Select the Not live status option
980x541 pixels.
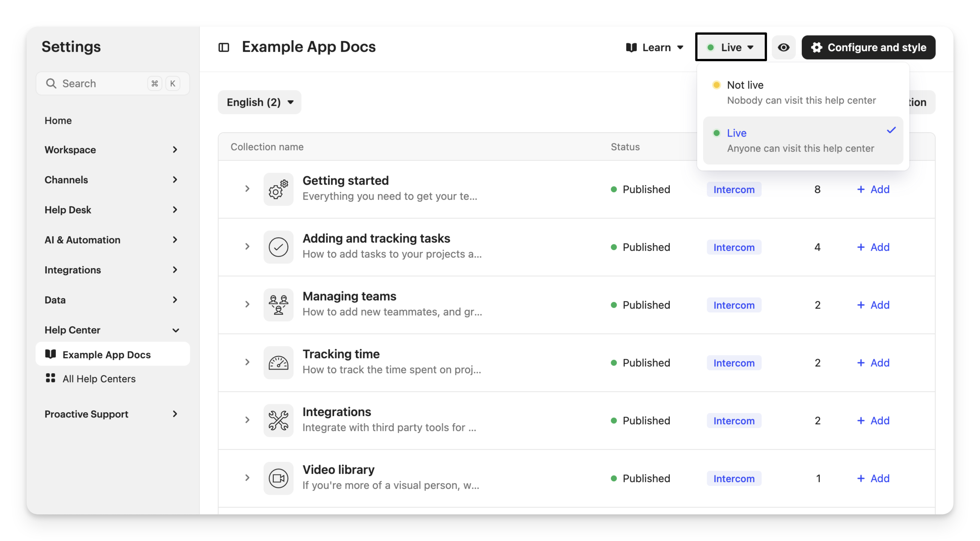801,92
